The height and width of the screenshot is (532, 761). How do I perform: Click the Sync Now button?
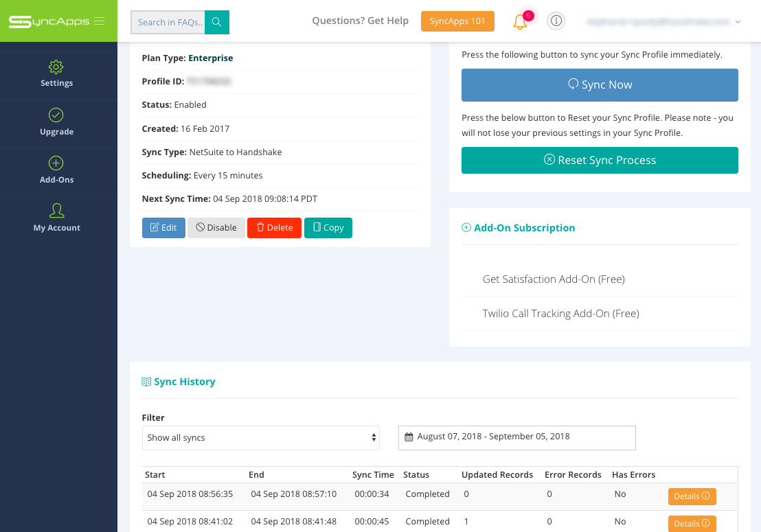coord(600,85)
